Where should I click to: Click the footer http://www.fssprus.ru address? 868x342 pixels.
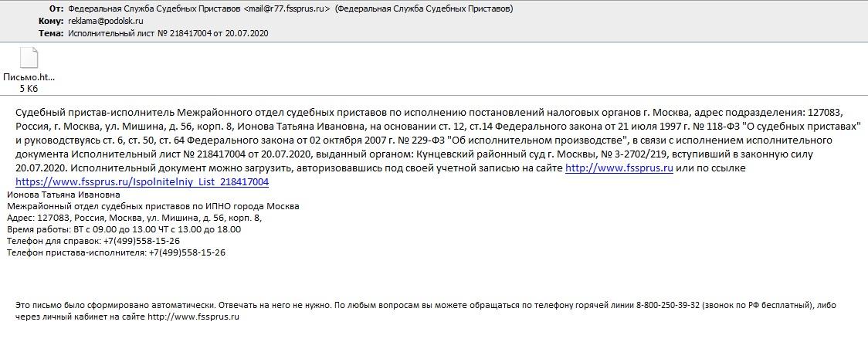point(193,317)
